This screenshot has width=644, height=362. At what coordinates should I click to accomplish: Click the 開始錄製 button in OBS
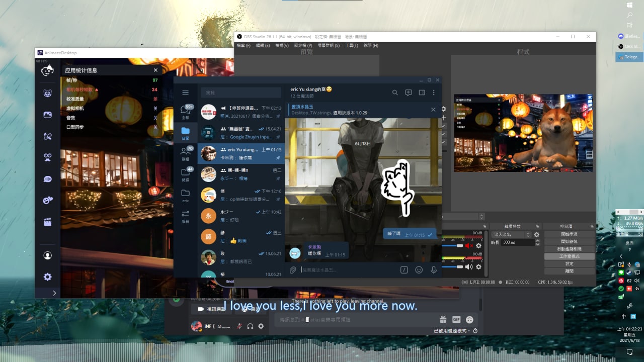point(569,242)
